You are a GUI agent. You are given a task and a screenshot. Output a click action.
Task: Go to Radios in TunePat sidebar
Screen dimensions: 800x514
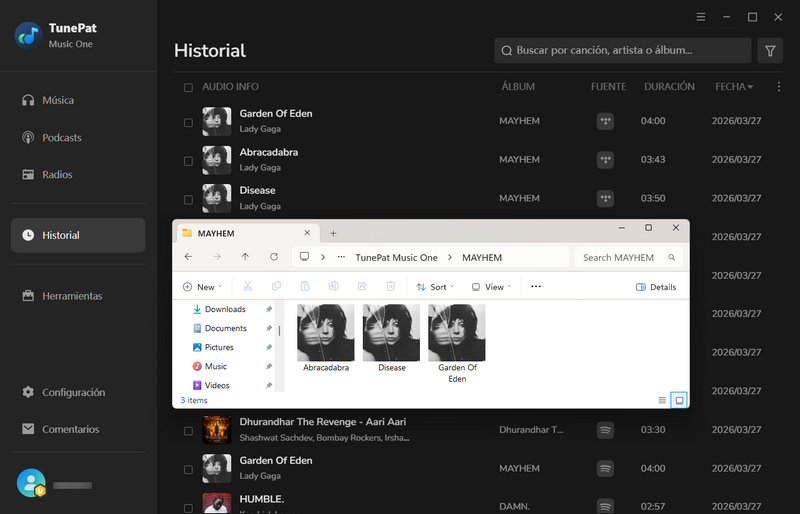tap(47, 175)
